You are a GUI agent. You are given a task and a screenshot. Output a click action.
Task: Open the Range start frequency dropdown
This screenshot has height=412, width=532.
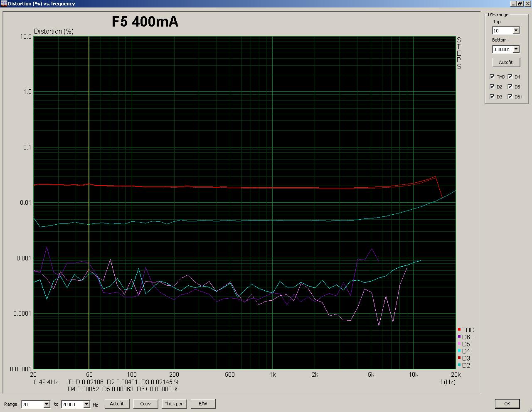tap(47, 404)
